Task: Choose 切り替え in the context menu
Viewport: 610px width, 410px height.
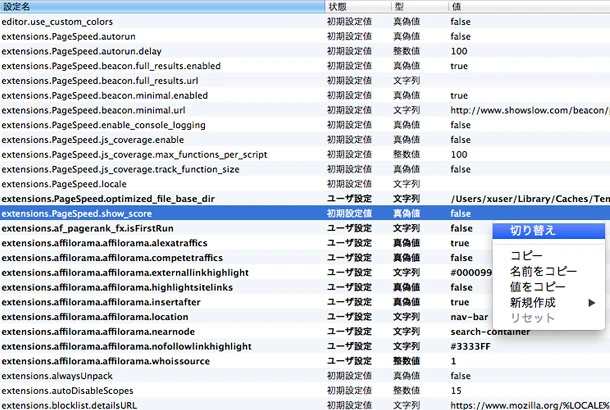Action: click(549, 231)
